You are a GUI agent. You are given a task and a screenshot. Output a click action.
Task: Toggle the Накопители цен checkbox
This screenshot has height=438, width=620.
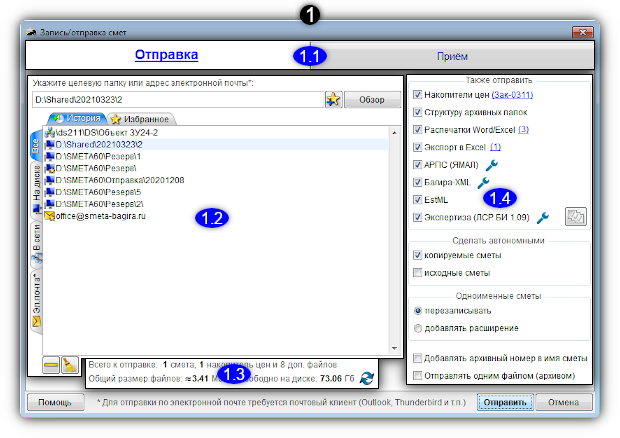[417, 94]
